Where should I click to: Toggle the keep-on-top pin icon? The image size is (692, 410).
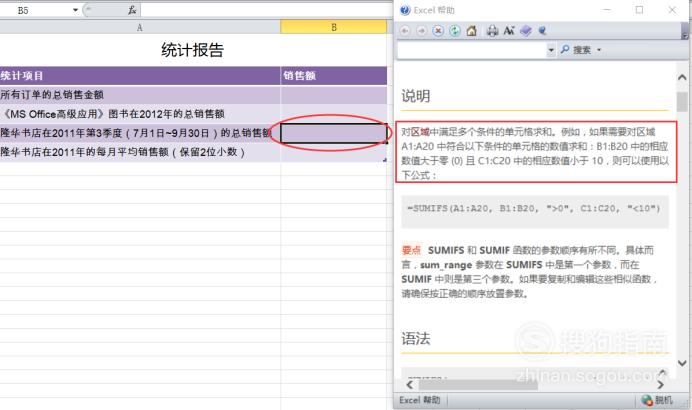coord(542,30)
